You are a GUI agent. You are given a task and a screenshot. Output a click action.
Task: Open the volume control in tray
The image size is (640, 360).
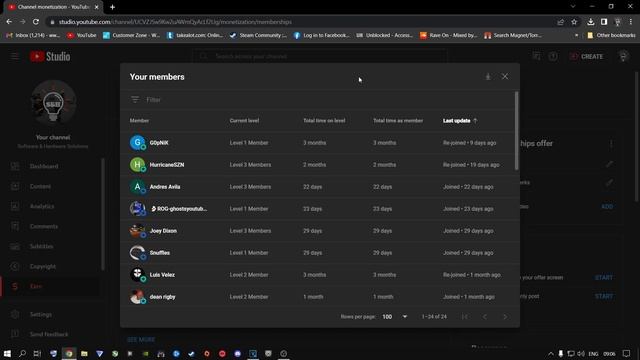pos(581,353)
